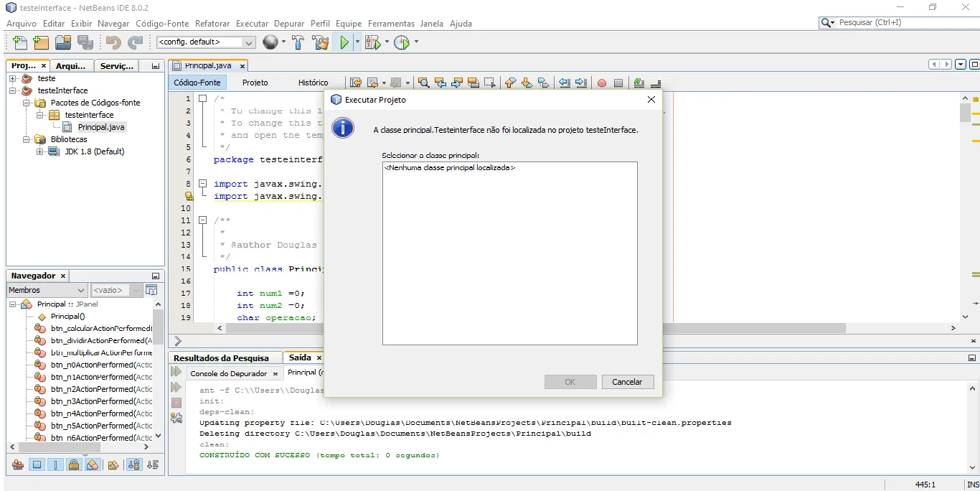The width and height of the screenshot is (980, 491).
Task: Toggle Show Static Members filter in Navigator
Action: pyautogui.click(x=56, y=464)
